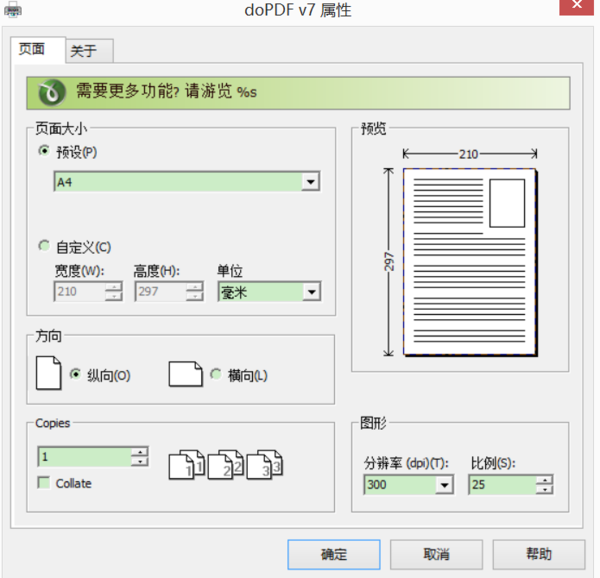Click the printer icon in the title bar
This screenshot has width=600, height=578.
13,10
